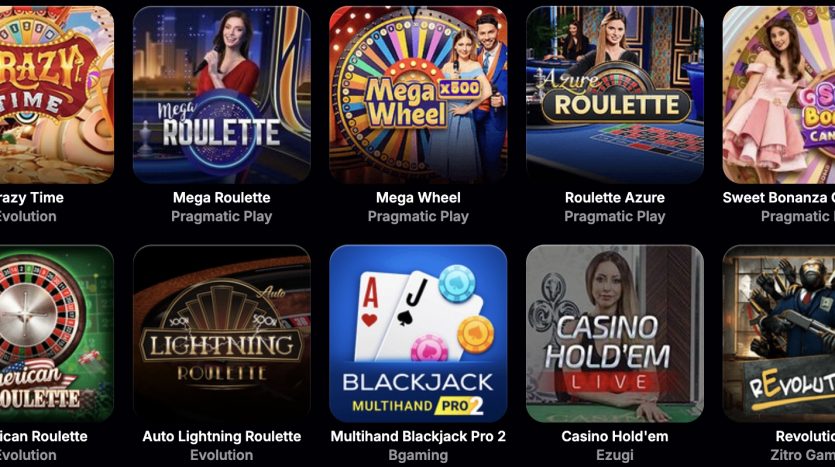Launch the American Roulette game tile
Viewport: 835px width, 467px height.
point(56,333)
